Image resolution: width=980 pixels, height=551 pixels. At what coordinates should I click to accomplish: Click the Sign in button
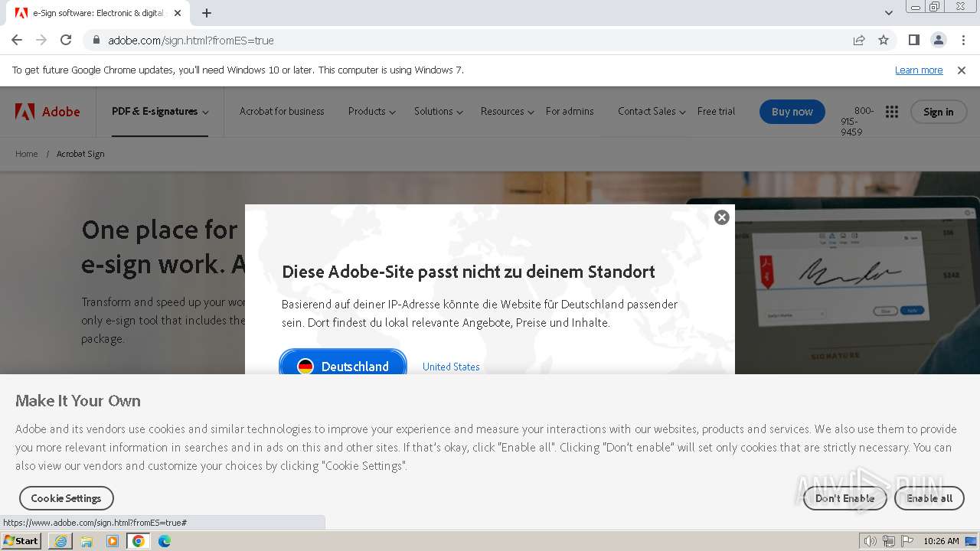[x=938, y=112]
